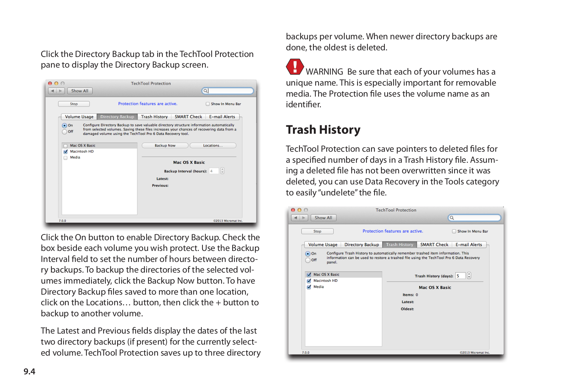588x392 pixels.
Task: Click Trash History days value field
Action: 460,276
